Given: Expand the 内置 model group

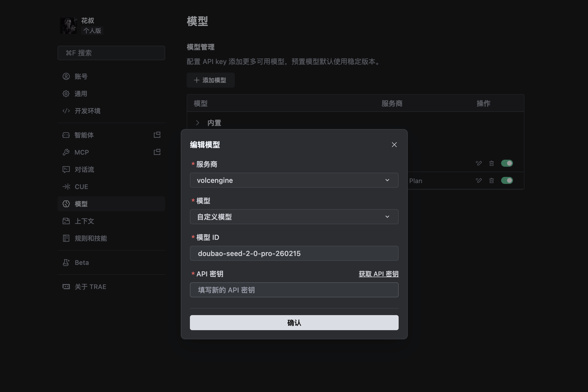Looking at the screenshot, I should (198, 123).
